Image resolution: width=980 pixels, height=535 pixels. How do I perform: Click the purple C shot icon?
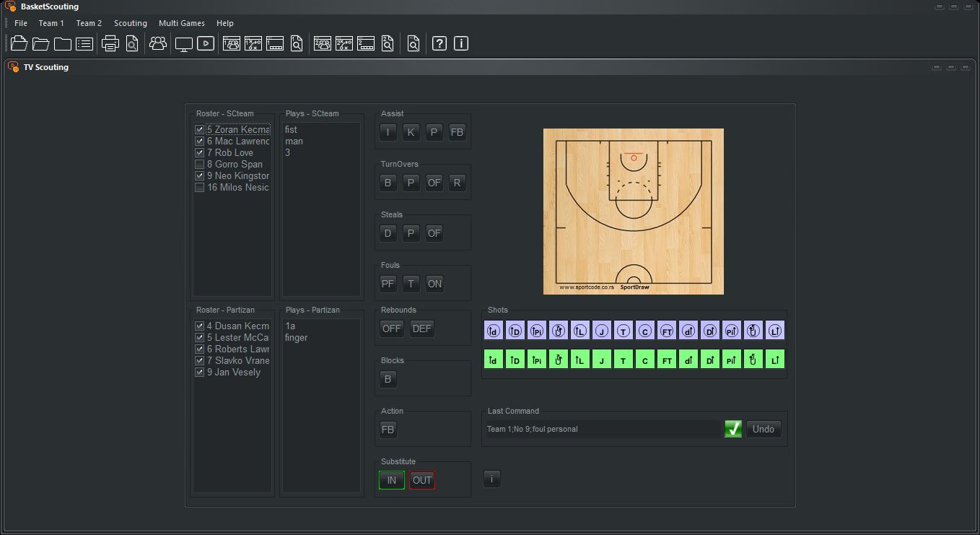point(645,331)
